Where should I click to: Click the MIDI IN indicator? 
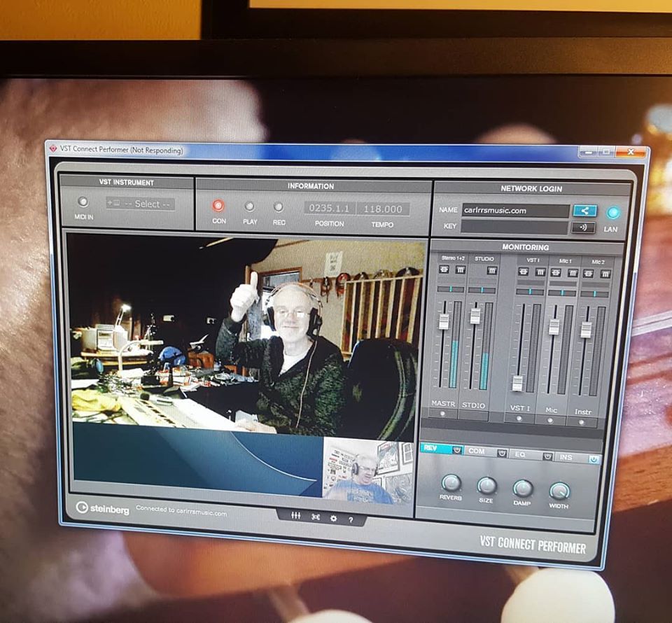[x=83, y=202]
